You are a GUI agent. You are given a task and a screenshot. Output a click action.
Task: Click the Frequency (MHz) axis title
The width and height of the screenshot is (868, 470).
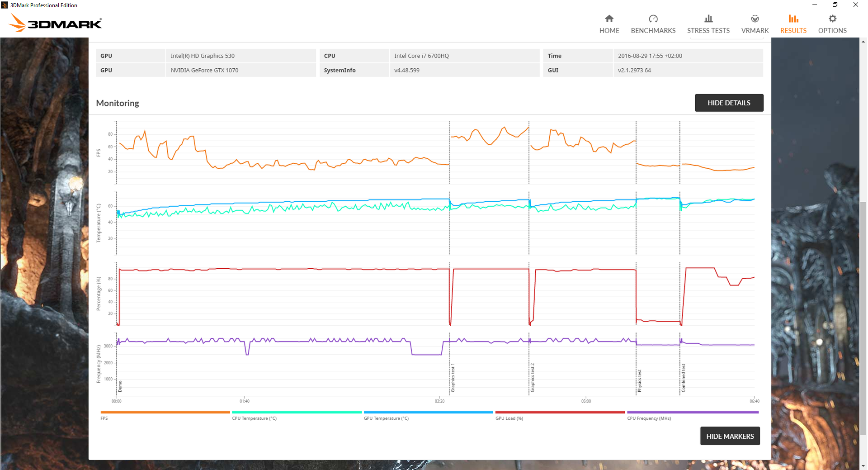tap(99, 364)
